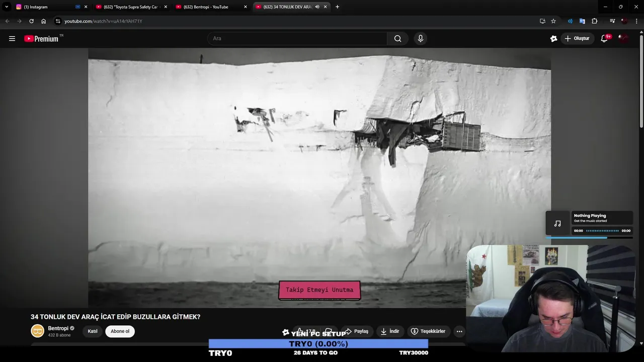Reload the current page
This screenshot has height=362, width=644.
click(31, 21)
